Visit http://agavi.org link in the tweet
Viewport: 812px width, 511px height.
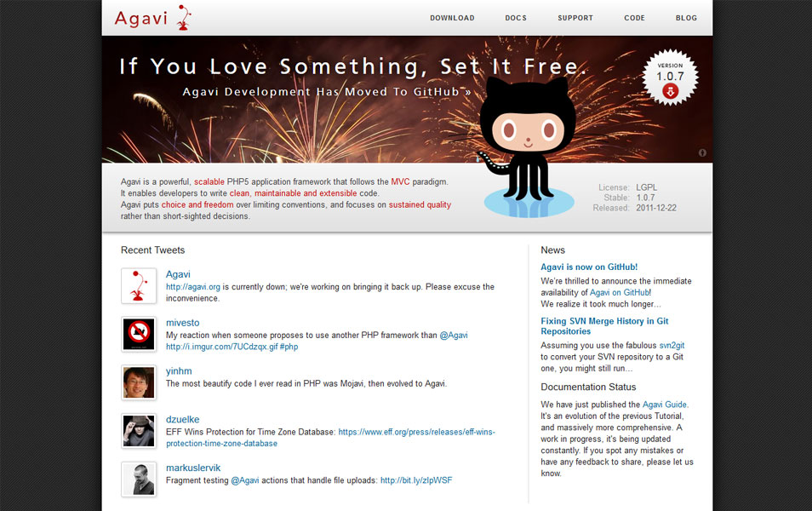click(193, 287)
